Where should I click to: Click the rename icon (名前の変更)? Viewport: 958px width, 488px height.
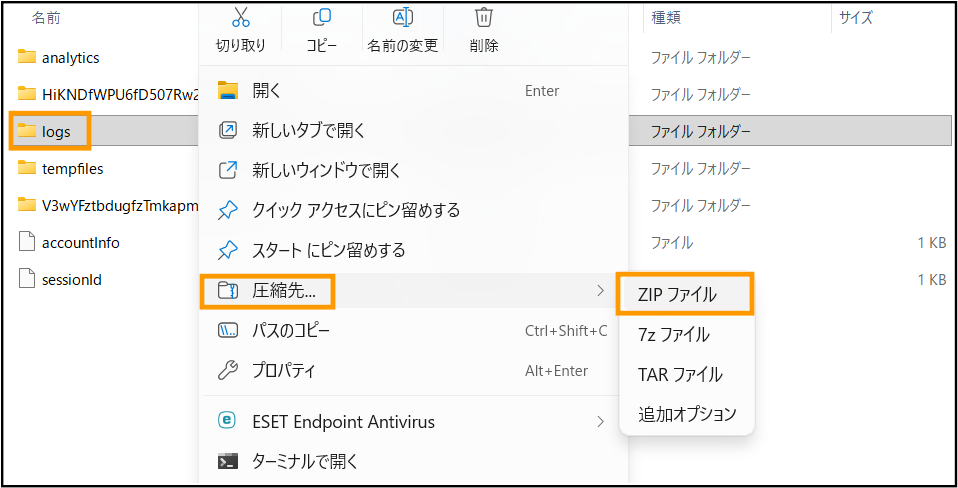point(401,18)
